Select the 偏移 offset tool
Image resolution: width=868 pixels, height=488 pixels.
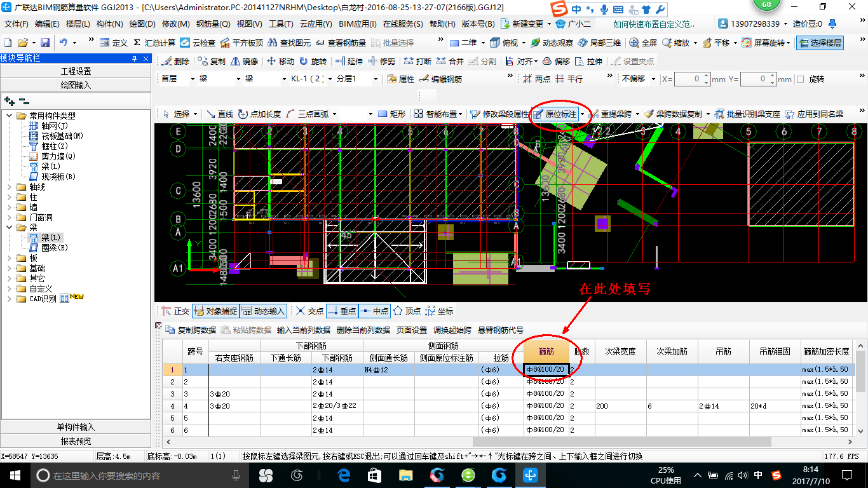coord(557,61)
